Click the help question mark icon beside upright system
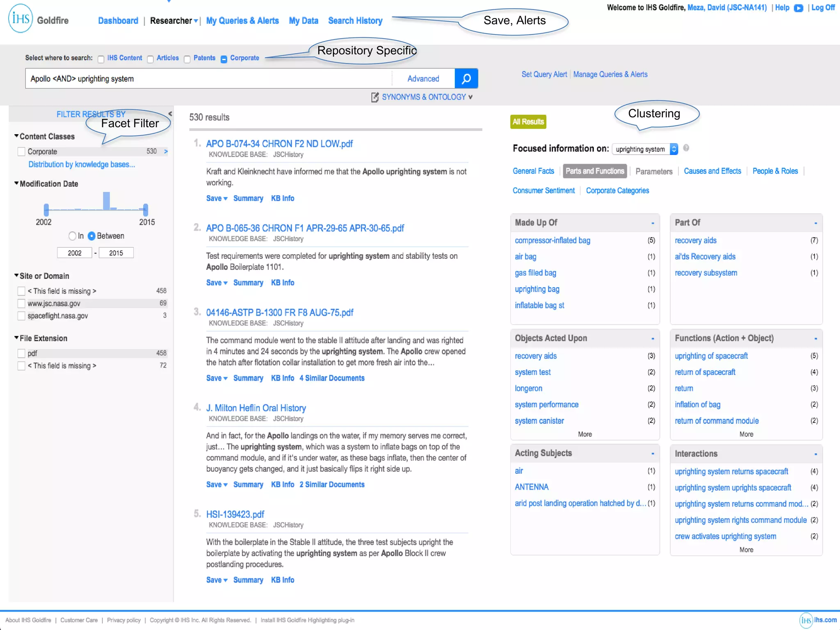 (686, 148)
